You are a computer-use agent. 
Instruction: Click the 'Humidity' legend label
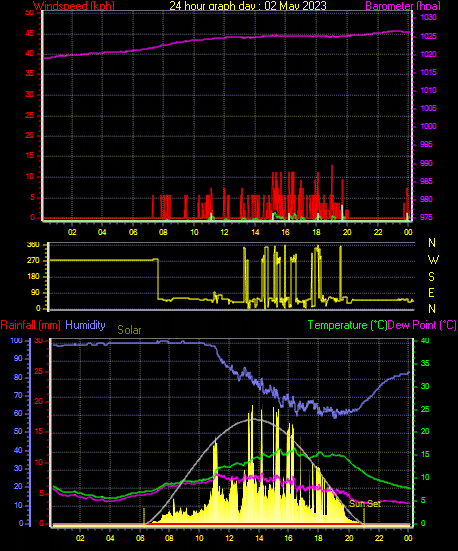point(85,325)
